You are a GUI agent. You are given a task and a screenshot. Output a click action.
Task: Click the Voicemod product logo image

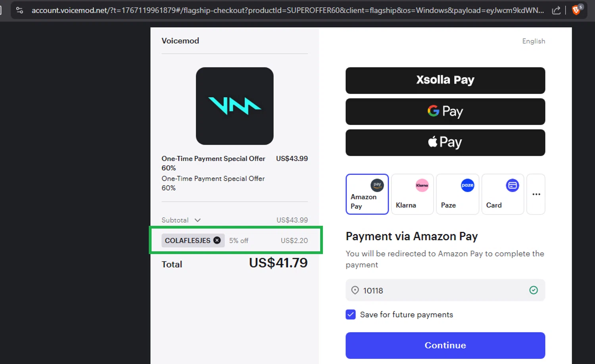tap(234, 106)
